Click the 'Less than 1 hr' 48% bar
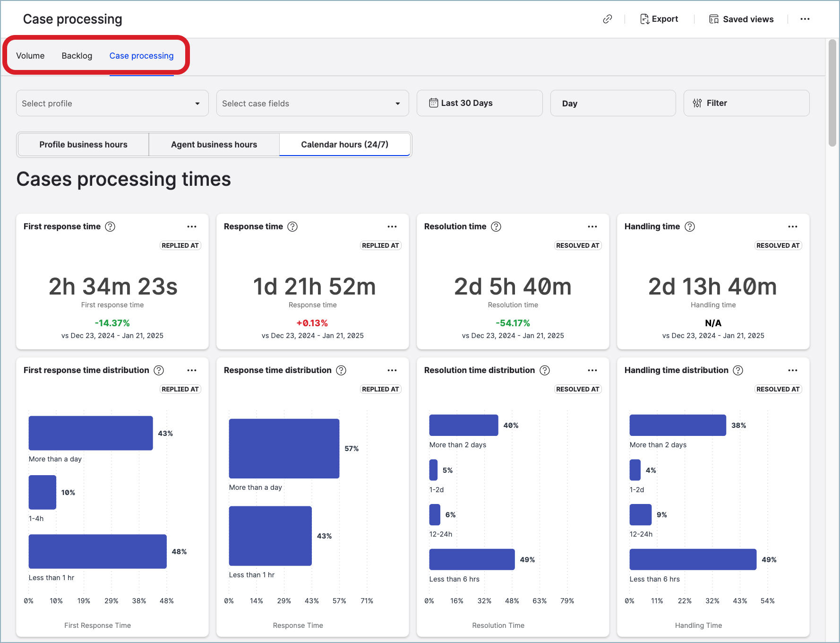Screen dimensions: 840x643 click(97, 551)
